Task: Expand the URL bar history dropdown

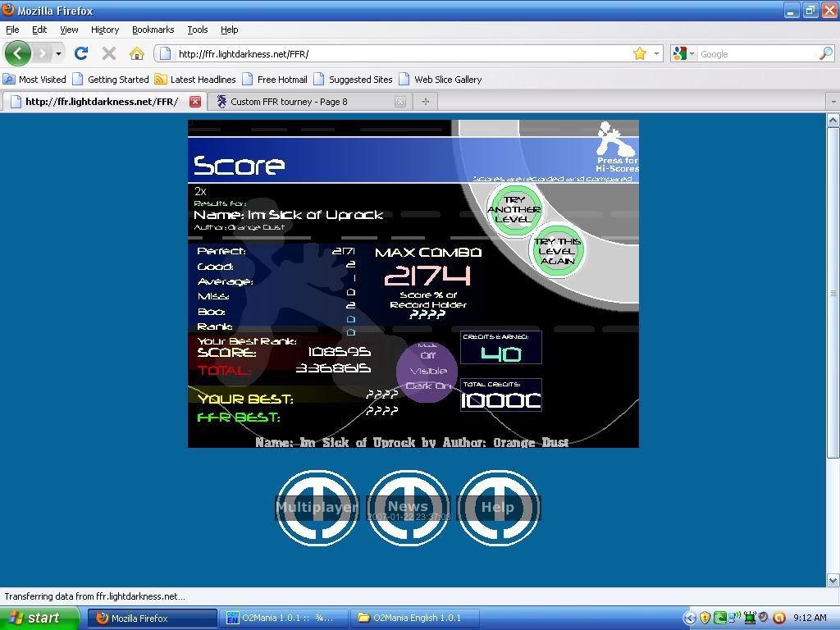Action: coord(656,54)
